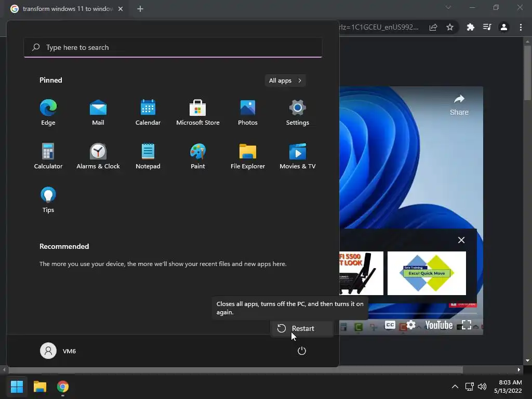Expand the All apps list
This screenshot has height=399, width=532.
[x=285, y=81]
